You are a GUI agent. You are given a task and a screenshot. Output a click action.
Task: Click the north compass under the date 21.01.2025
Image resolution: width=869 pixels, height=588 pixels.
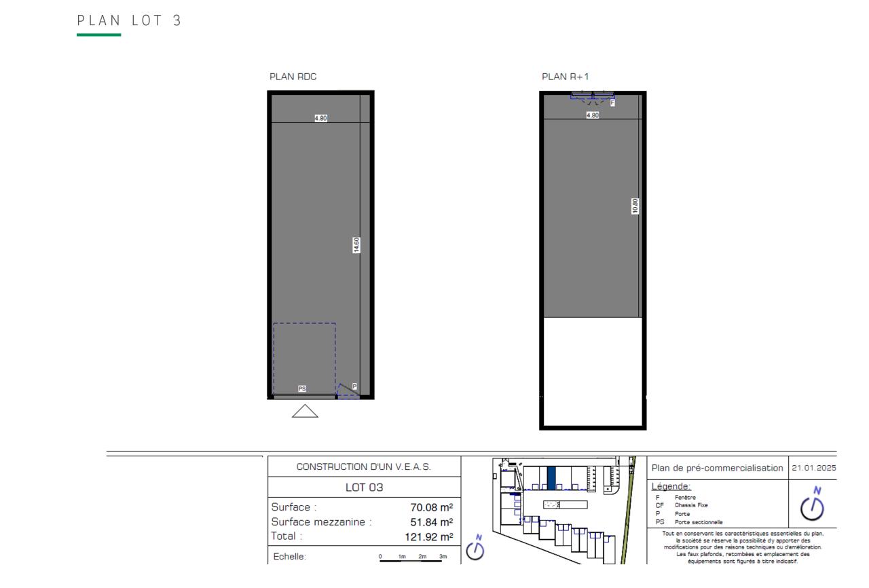tap(813, 503)
